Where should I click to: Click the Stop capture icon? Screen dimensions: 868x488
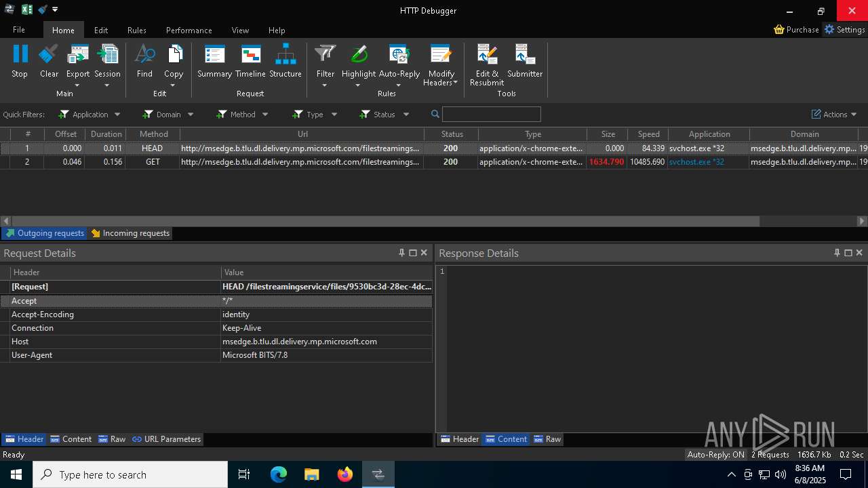click(x=20, y=54)
